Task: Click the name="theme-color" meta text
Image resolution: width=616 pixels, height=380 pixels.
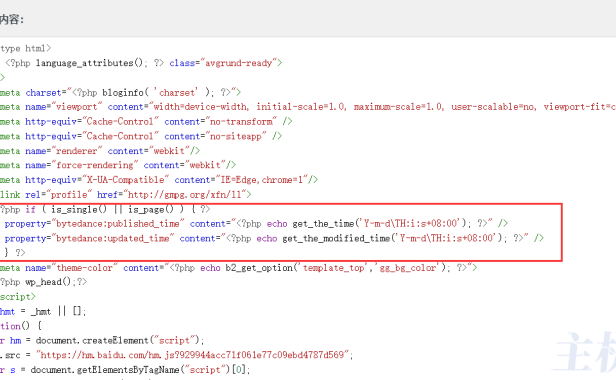Action: [72, 268]
